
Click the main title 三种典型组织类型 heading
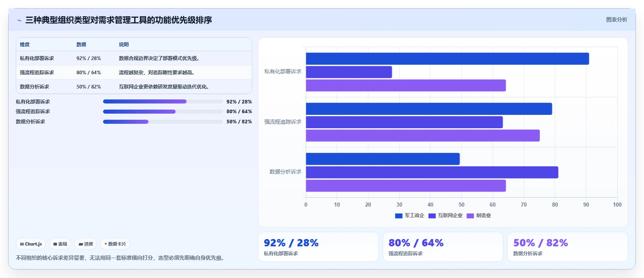118,20
